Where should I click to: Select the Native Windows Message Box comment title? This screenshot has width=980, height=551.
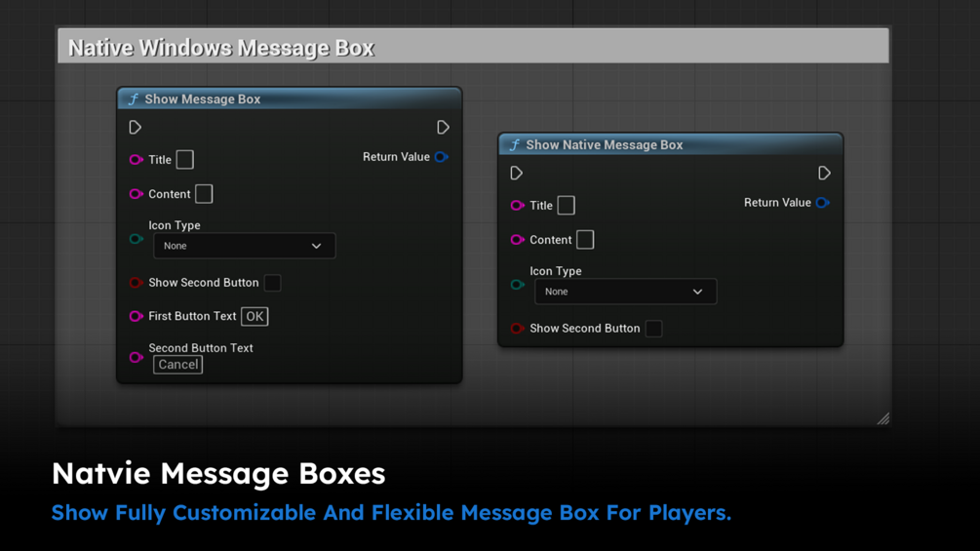tap(221, 48)
